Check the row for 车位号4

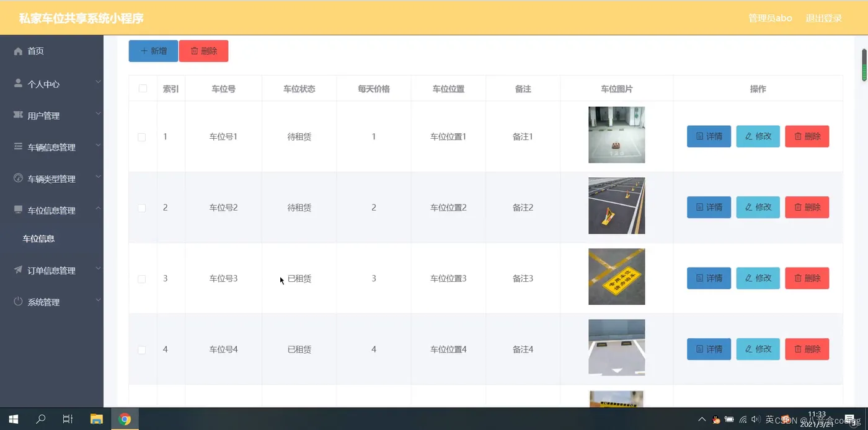142,350
